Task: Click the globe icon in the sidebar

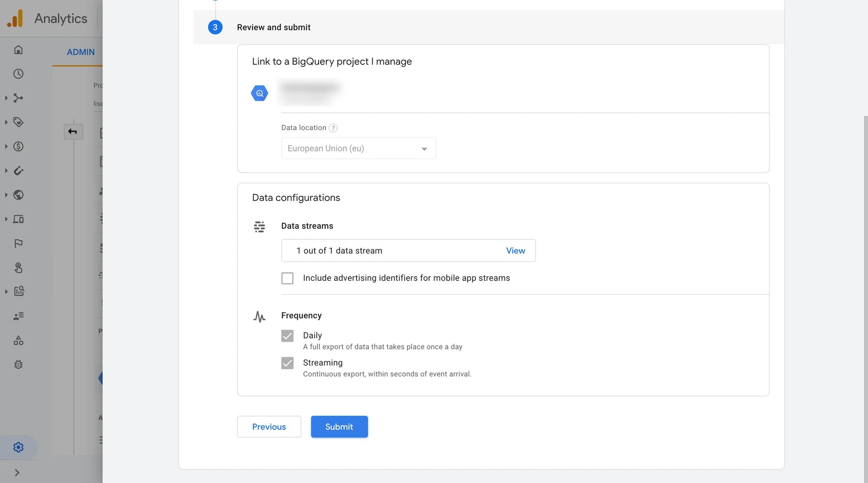Action: [x=18, y=195]
